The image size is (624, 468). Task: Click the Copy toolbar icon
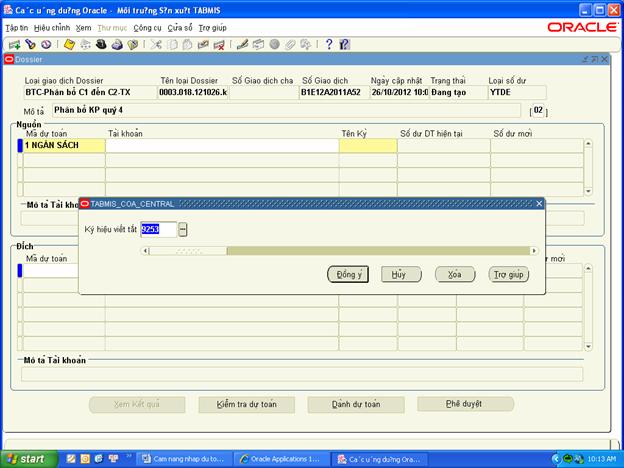click(x=172, y=44)
